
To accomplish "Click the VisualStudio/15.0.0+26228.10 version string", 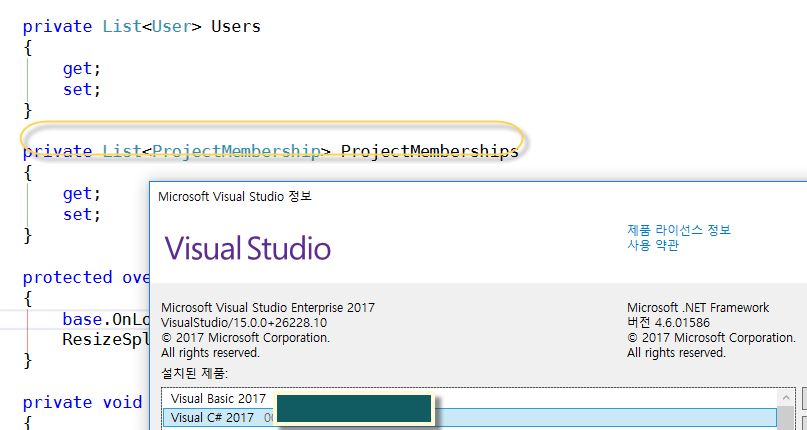I will click(244, 323).
